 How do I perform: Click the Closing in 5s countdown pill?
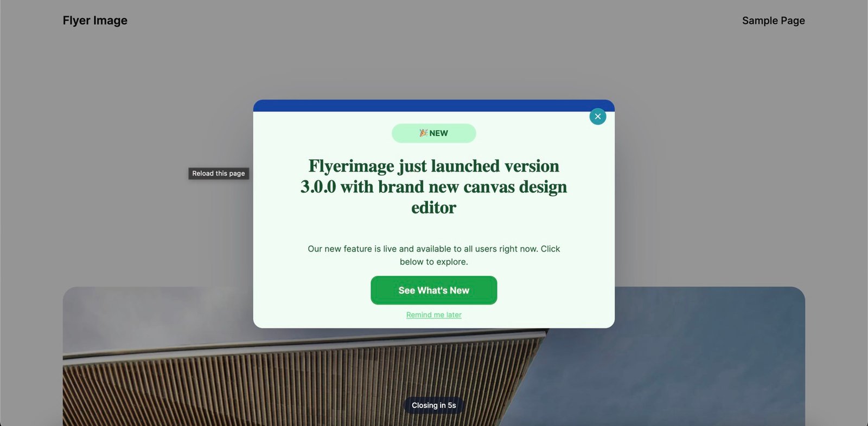[434, 405]
